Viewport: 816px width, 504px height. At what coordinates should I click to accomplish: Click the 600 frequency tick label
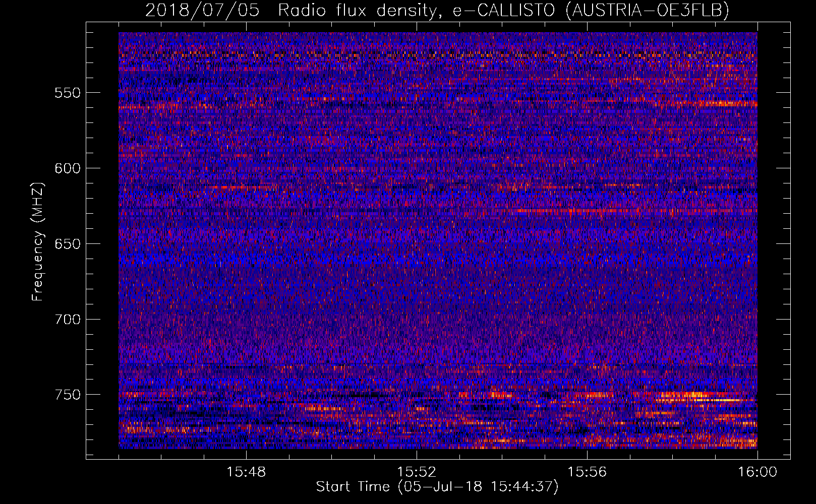click(x=68, y=168)
